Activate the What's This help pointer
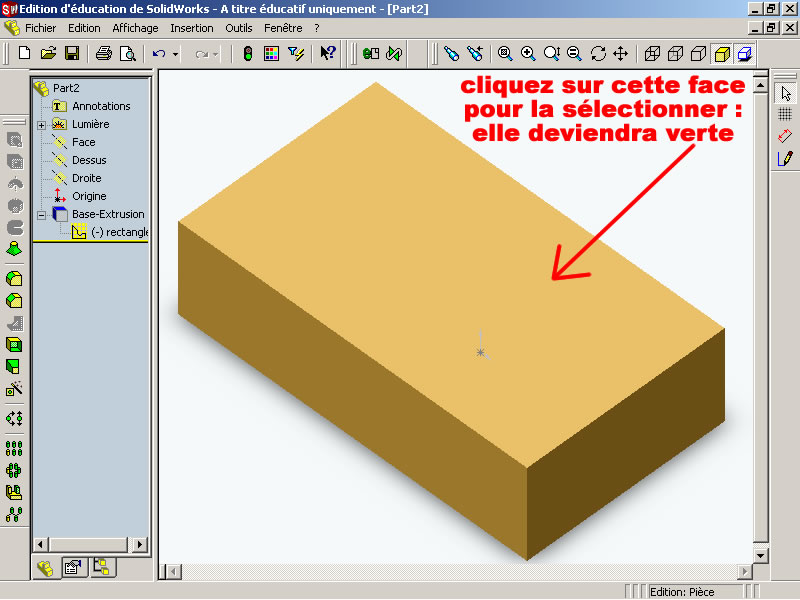The height and width of the screenshot is (600, 800). point(328,53)
